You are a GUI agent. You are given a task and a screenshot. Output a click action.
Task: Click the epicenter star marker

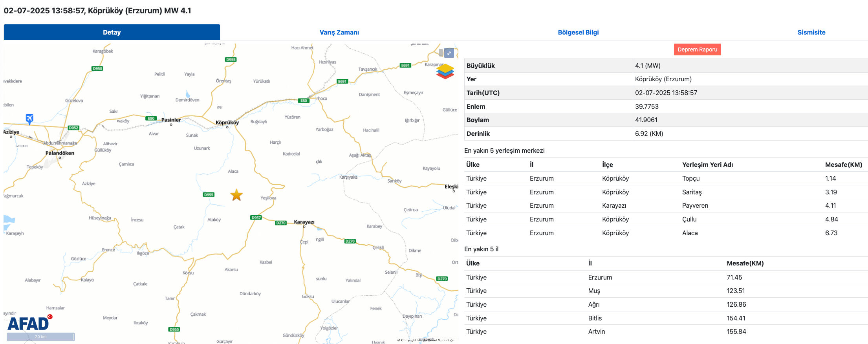(x=236, y=195)
